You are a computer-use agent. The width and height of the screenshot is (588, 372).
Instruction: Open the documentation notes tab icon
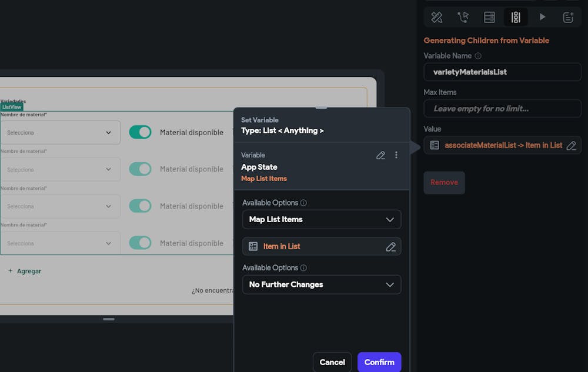click(x=568, y=17)
